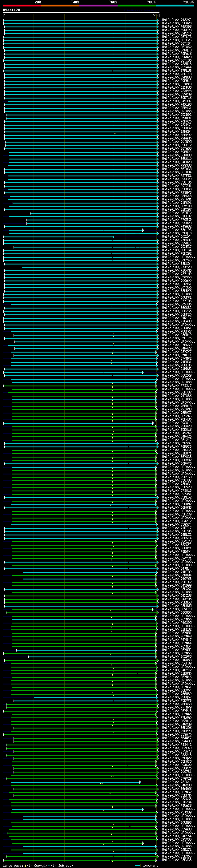Image resolution: width=197 pixels, height=868 pixels.
Task: Open hit UniRef100_Q42262
Action: tap(177, 20)
